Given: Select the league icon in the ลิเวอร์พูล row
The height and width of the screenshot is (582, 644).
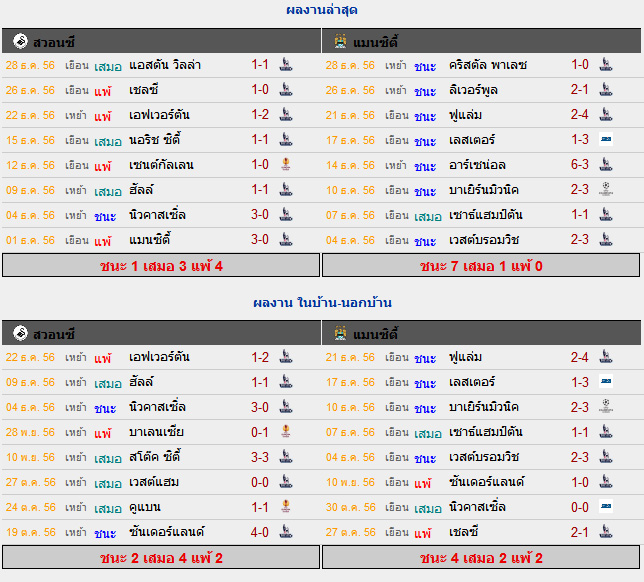Looking at the screenshot, I should coord(606,90).
